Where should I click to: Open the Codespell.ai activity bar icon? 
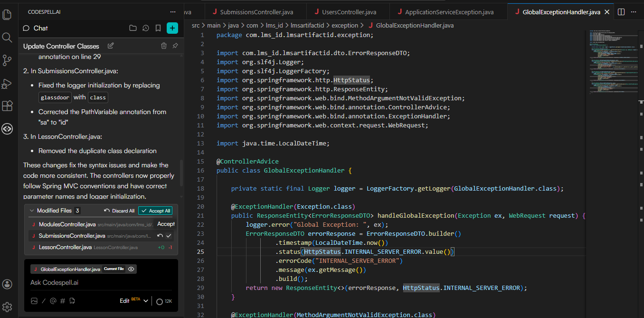pyautogui.click(x=7, y=129)
